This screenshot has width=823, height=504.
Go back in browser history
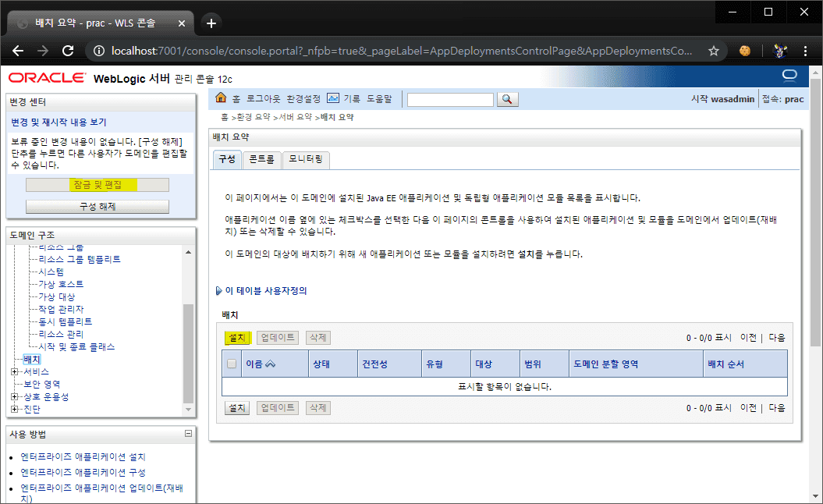(x=18, y=51)
